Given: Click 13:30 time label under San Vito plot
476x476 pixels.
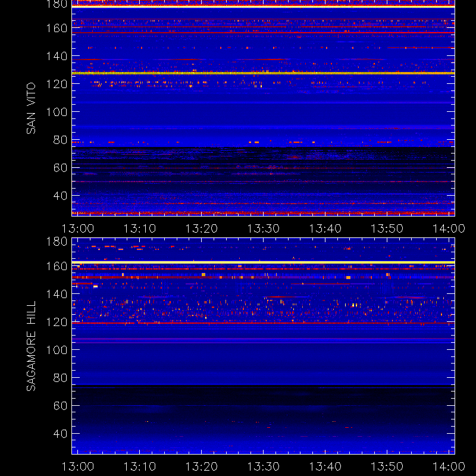Looking at the screenshot, I should [x=264, y=228].
